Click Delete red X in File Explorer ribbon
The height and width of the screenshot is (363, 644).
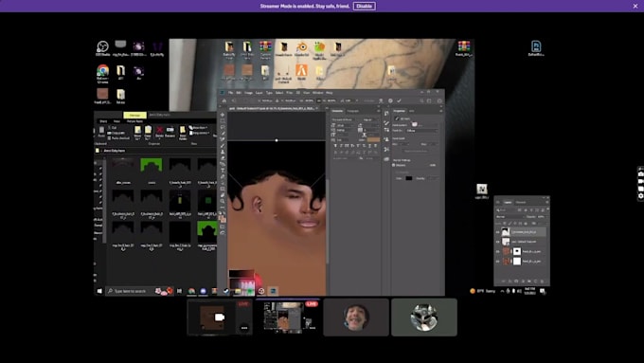click(x=159, y=130)
